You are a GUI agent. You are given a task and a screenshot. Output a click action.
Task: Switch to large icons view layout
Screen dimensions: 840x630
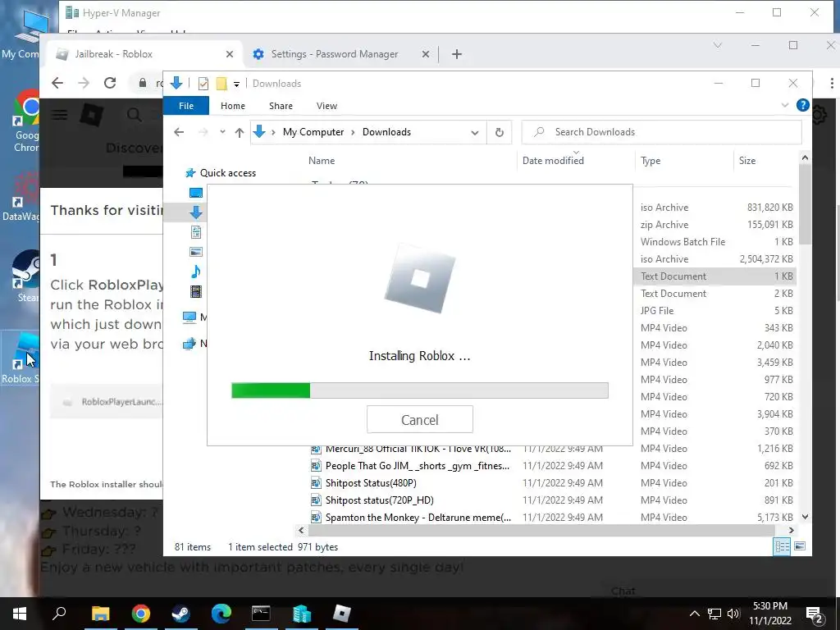click(x=799, y=546)
